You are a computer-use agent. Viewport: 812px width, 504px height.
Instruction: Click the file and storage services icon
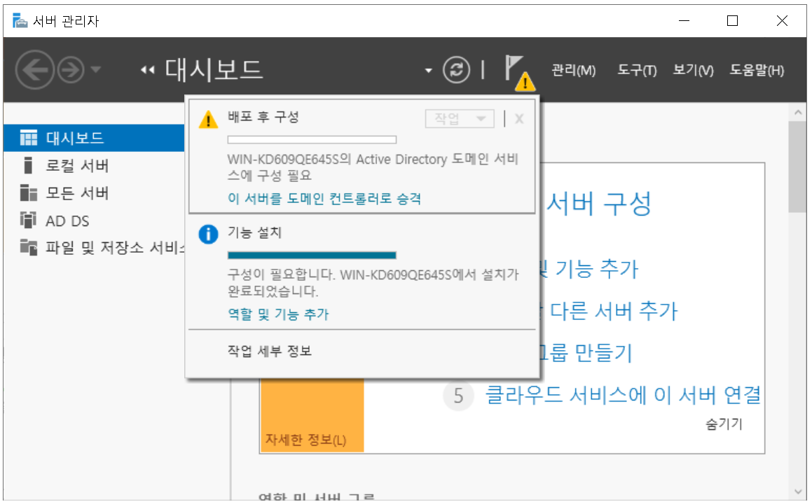coord(29,247)
